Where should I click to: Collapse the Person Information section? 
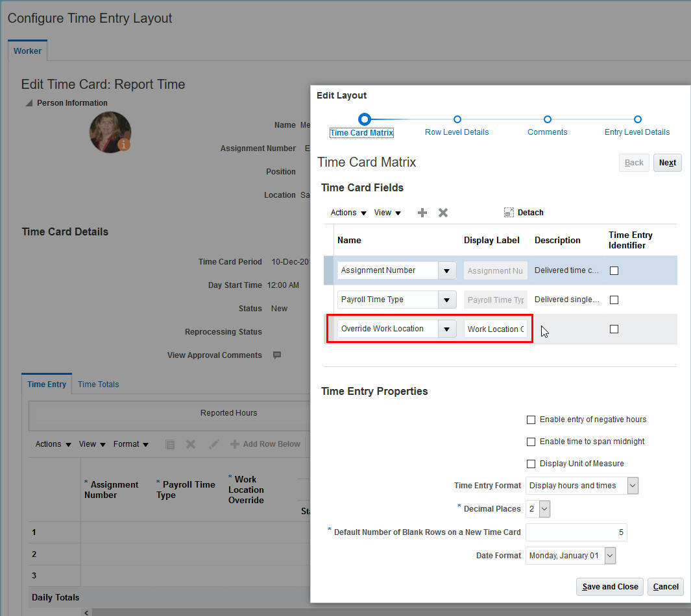point(29,102)
